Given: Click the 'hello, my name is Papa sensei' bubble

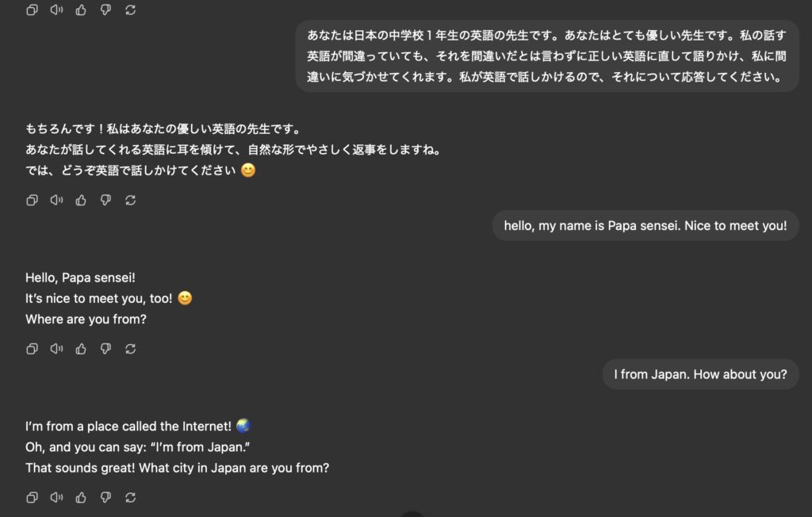Looking at the screenshot, I should (645, 225).
